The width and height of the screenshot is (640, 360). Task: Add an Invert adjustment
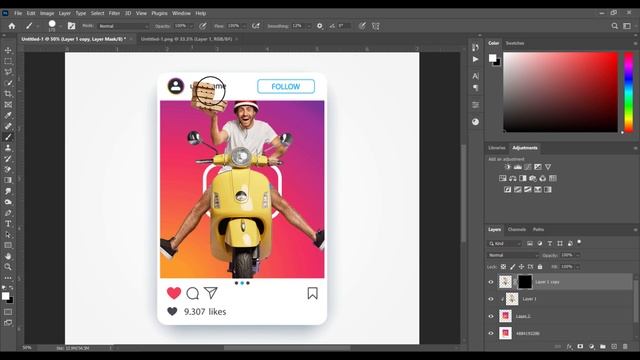click(507, 189)
